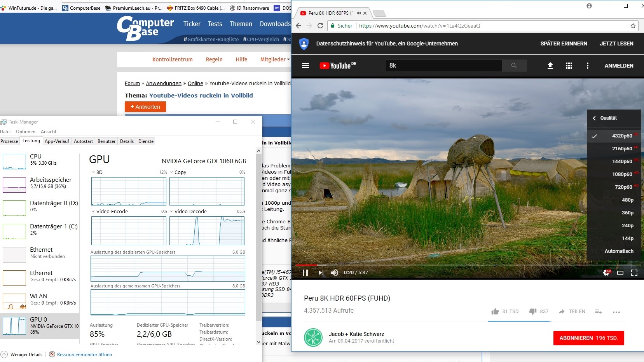Add video to playlist icon

tap(599, 312)
